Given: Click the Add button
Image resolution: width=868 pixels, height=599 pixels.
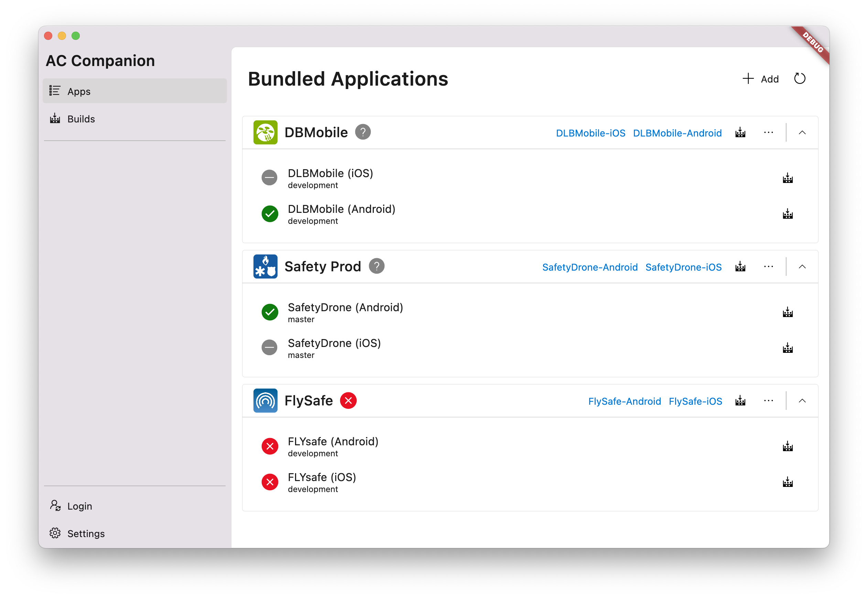Looking at the screenshot, I should coord(761,79).
